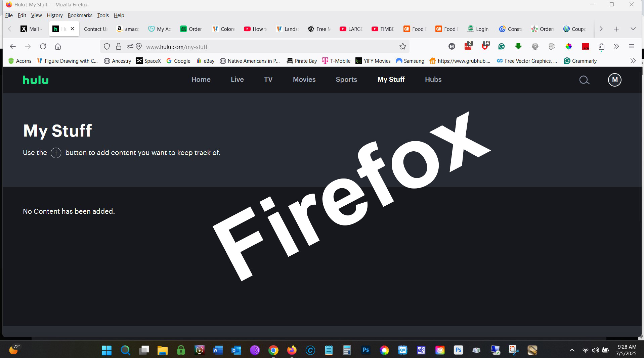Go back to previous page

point(13,46)
